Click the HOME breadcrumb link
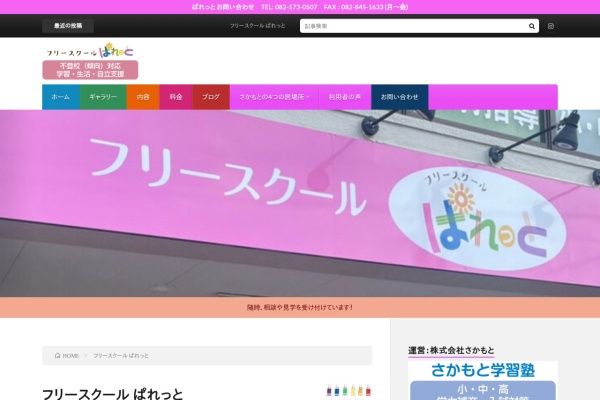This screenshot has width=600, height=400. pos(70,356)
